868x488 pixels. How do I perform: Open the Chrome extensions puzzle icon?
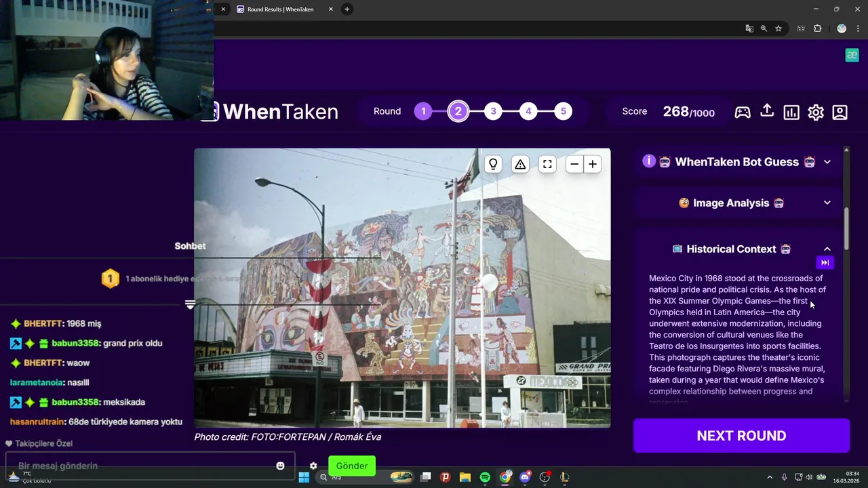click(x=817, y=28)
